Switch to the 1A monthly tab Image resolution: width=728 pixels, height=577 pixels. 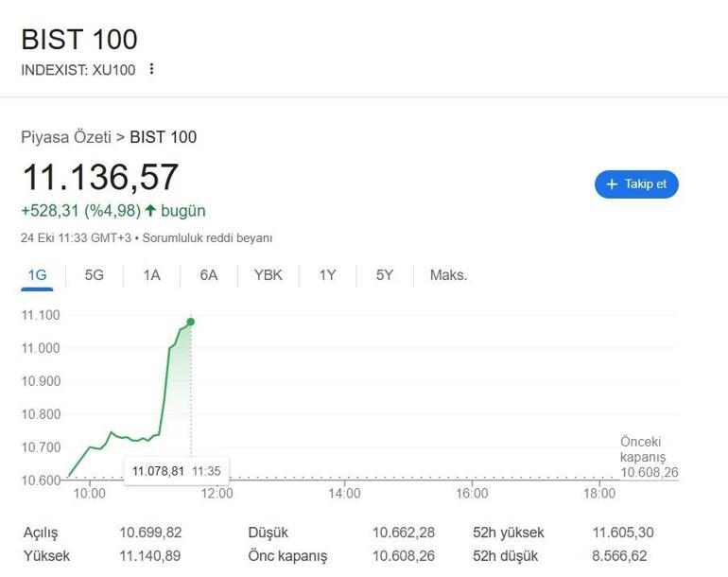[151, 275]
